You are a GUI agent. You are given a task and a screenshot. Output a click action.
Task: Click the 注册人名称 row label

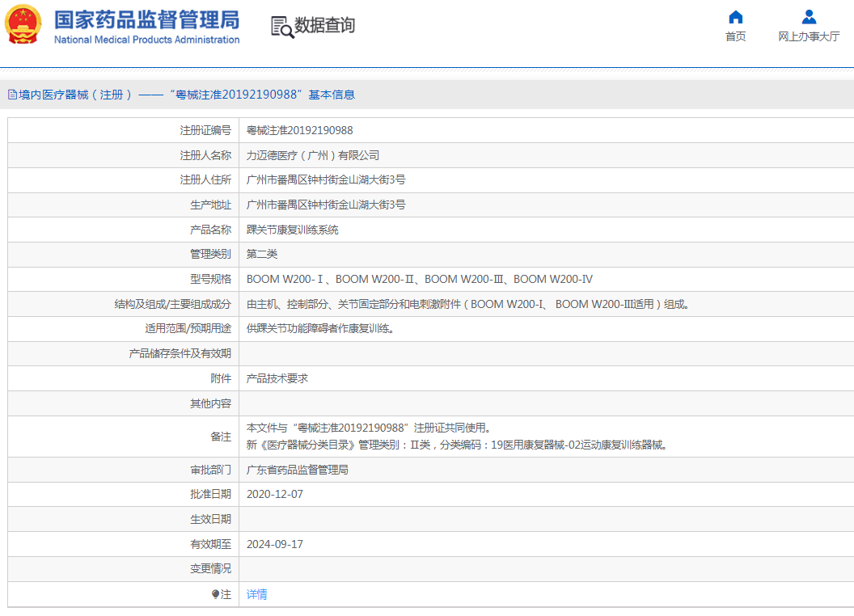(x=205, y=156)
